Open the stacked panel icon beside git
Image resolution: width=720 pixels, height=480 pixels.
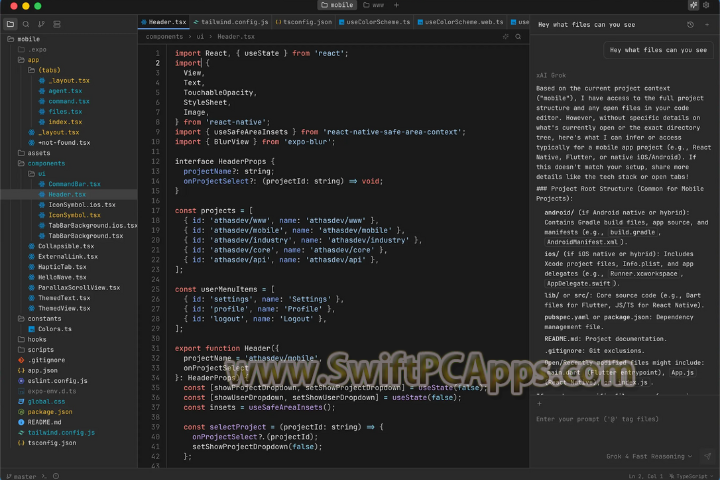tap(57, 24)
